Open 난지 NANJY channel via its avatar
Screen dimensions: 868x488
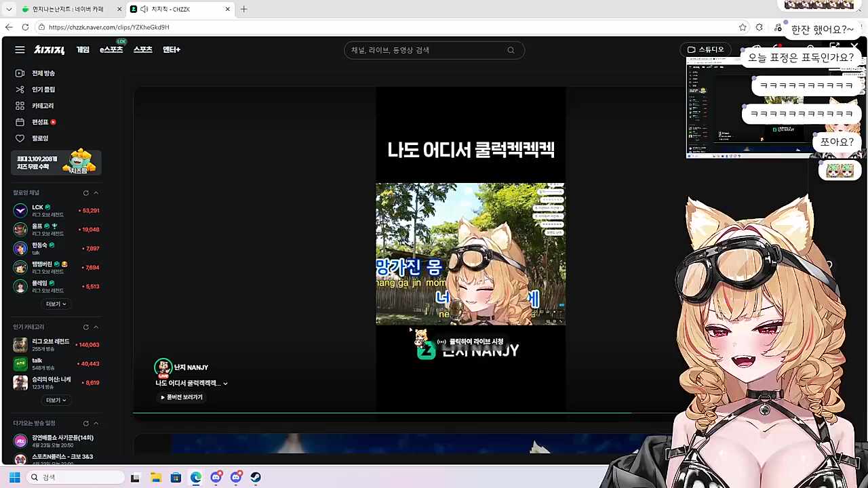tap(163, 368)
